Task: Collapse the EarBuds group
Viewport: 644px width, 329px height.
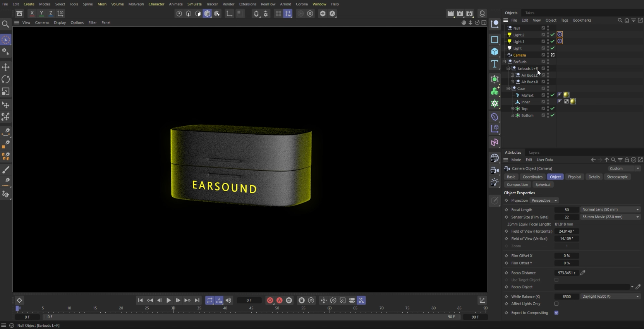Action: [504, 62]
